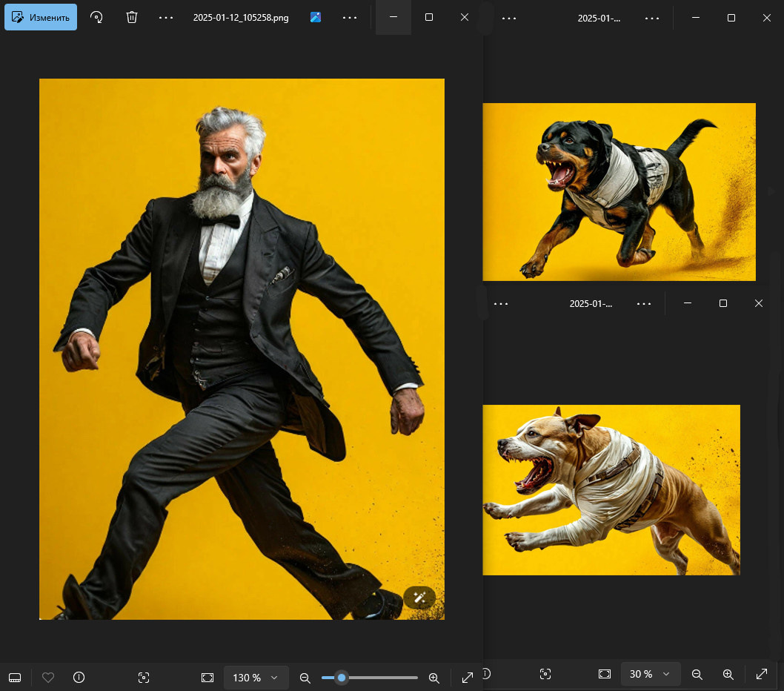
Task: Toggle fit-to-window icon beside 30 %
Action: (605, 674)
